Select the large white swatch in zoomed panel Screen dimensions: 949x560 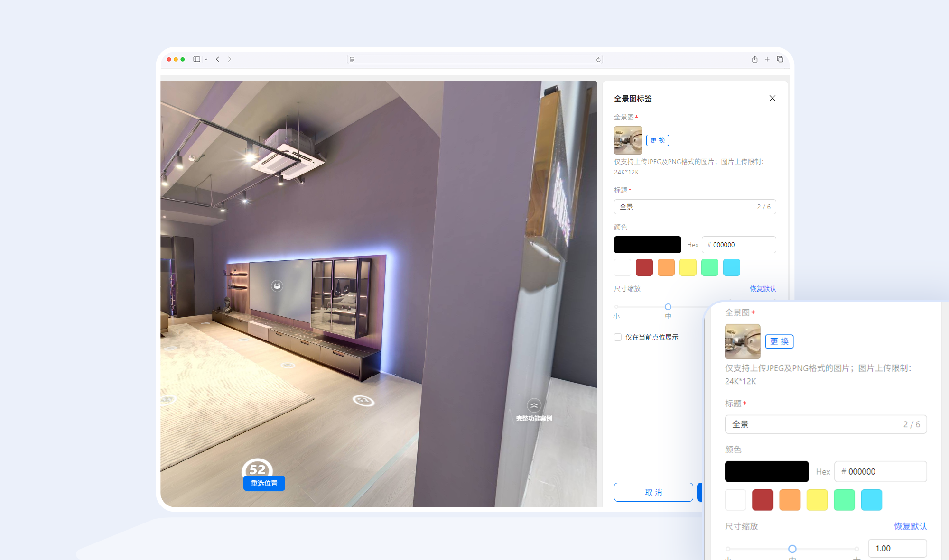[735, 500]
